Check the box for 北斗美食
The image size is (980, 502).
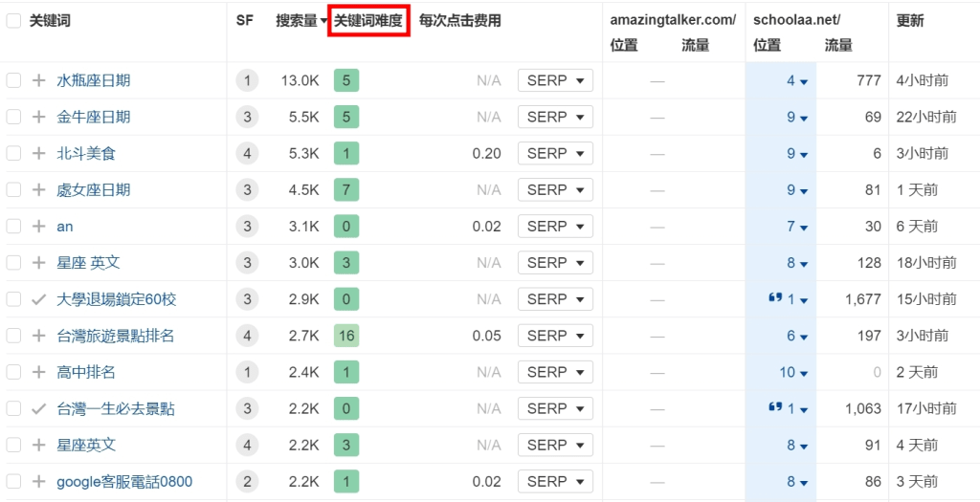click(13, 154)
